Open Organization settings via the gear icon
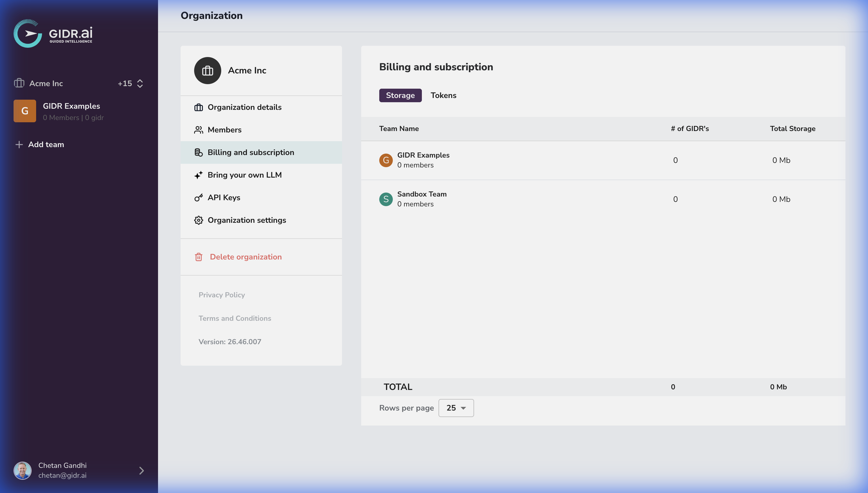This screenshot has height=493, width=868. [199, 220]
